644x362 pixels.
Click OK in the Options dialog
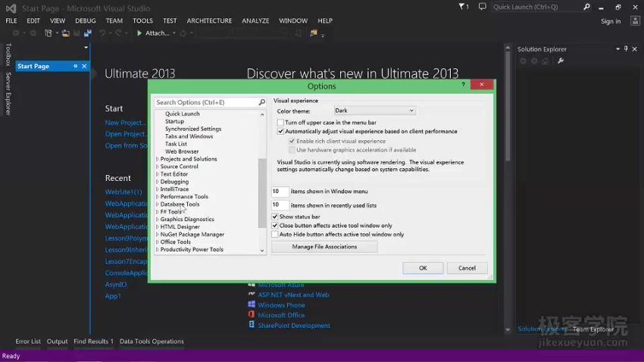click(x=423, y=267)
